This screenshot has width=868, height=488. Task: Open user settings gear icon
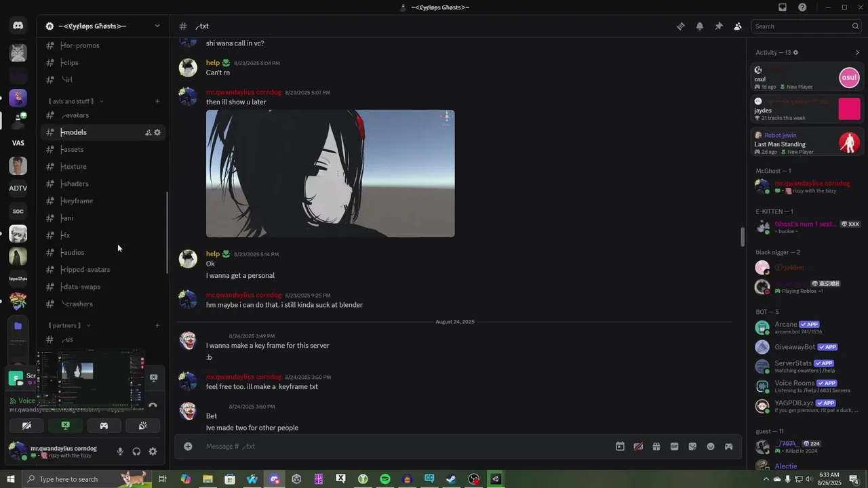pos(153,451)
